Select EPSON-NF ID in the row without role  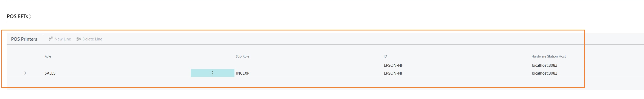(x=393, y=65)
